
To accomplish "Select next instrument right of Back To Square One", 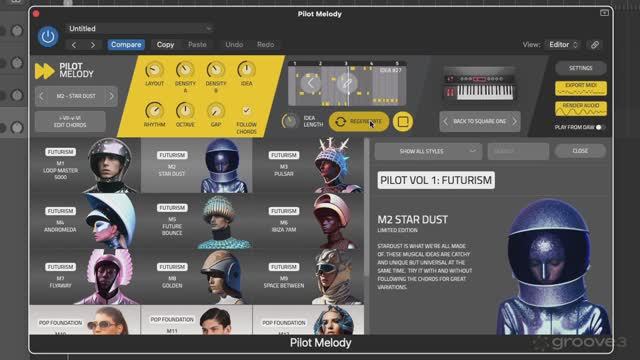I will point(514,121).
